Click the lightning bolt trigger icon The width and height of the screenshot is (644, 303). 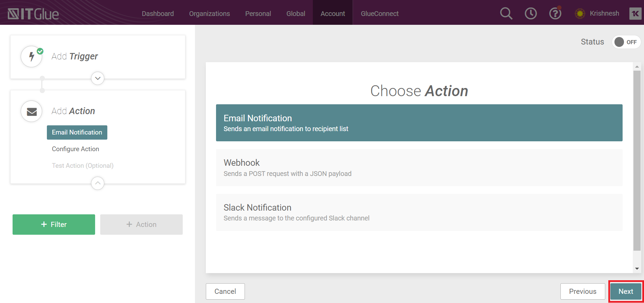(x=32, y=56)
